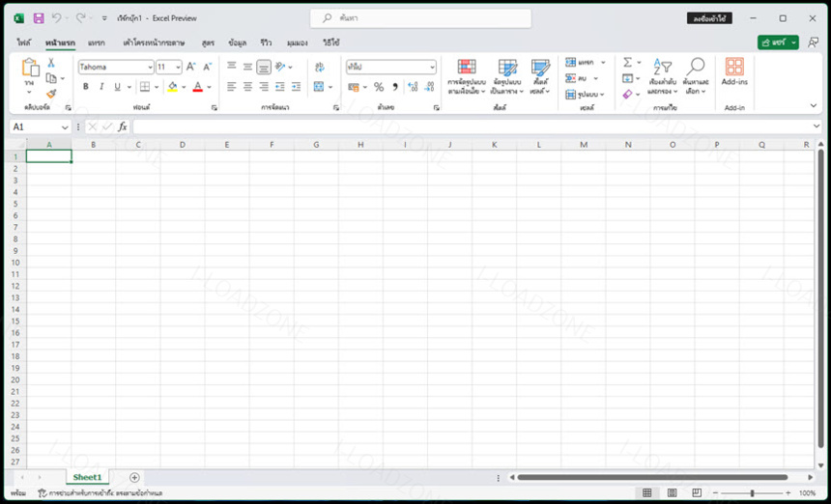Expand the formula bar chevron
The width and height of the screenshot is (831, 504).
817,126
